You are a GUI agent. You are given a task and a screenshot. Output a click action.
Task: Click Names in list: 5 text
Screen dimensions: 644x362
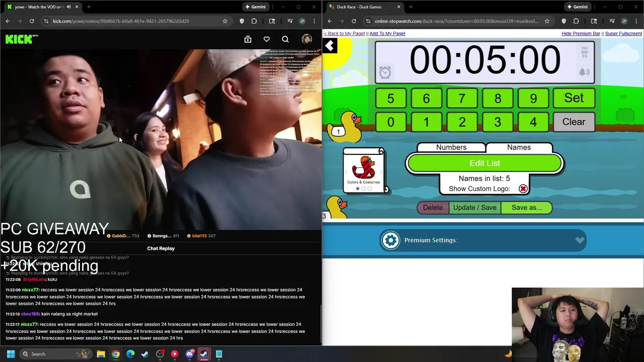tap(484, 178)
